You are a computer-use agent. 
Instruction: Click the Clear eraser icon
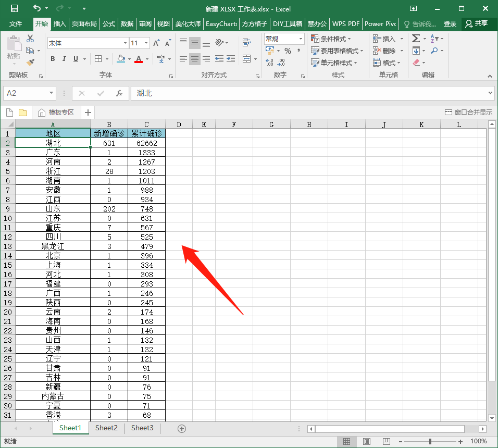(x=416, y=63)
